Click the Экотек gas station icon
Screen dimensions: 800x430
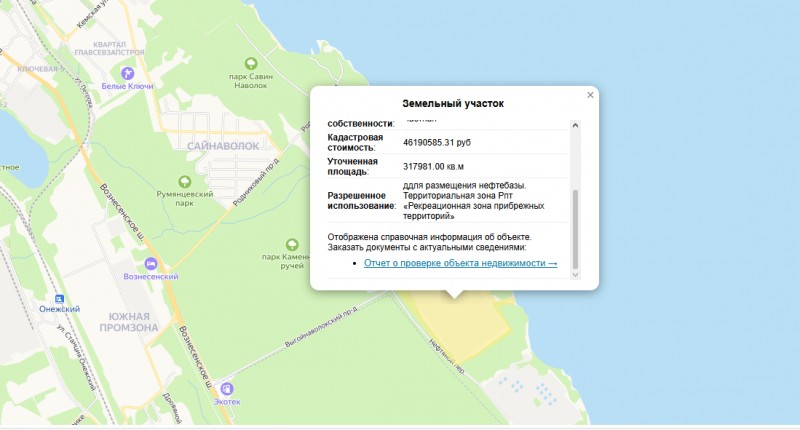227,388
